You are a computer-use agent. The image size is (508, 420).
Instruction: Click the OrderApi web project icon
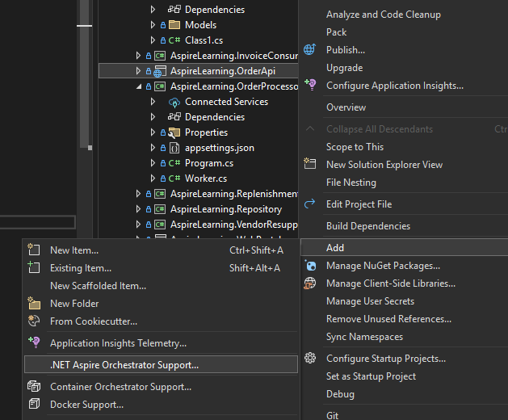[160, 71]
